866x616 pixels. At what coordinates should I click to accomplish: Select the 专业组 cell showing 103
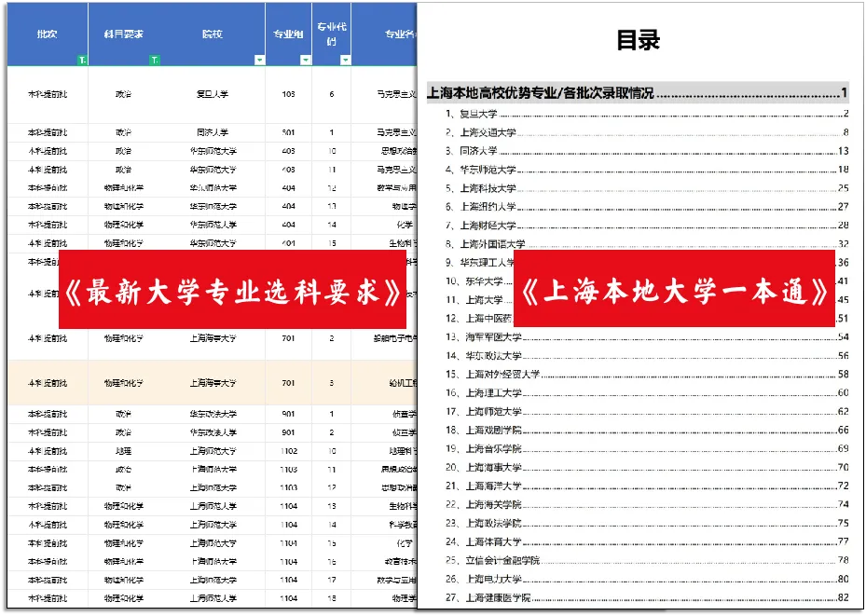point(288,94)
